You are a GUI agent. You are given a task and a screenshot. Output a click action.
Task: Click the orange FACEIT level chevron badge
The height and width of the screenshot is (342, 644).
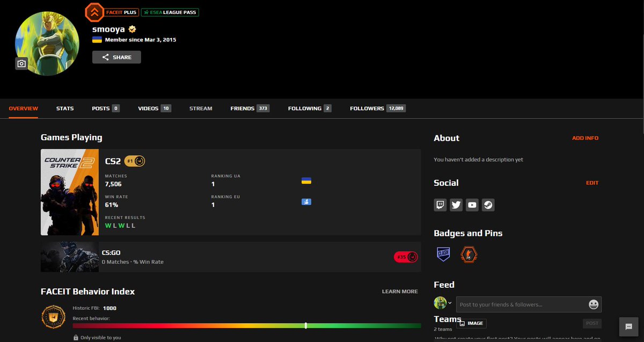94,12
